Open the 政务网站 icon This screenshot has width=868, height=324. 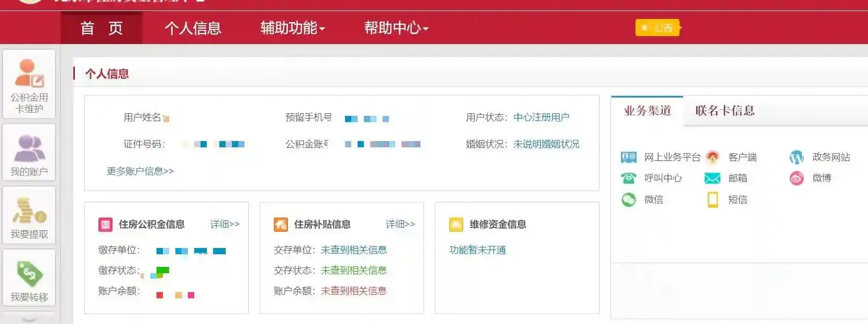(x=796, y=157)
